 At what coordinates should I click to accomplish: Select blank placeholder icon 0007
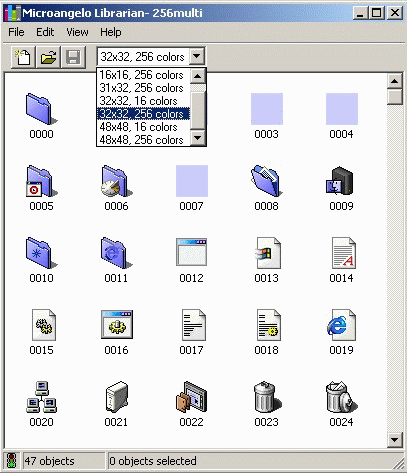click(x=192, y=181)
